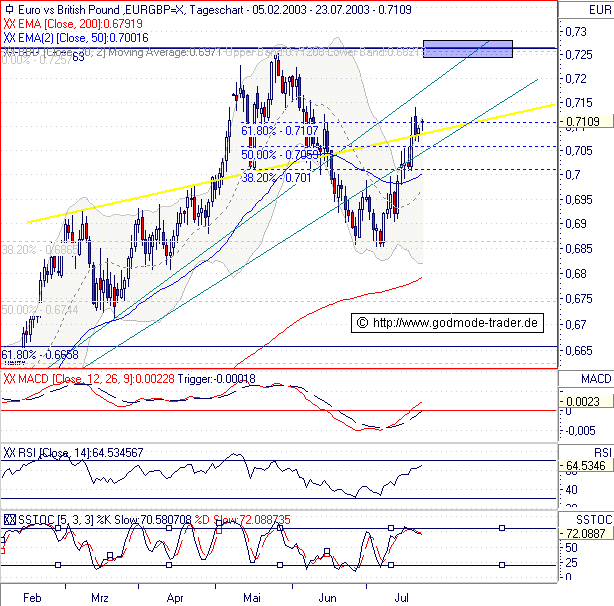This screenshot has width=614, height=606.
Task: Click the XX icon next to MACD label
Action: click(x=9, y=379)
